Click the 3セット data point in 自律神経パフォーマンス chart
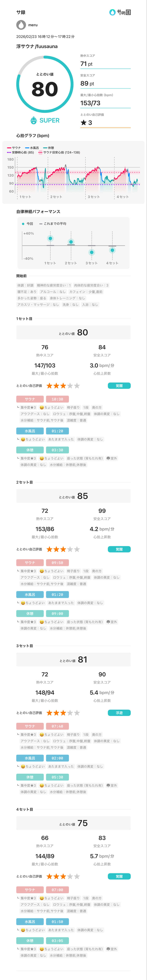147x980 pixels. (91, 252)
